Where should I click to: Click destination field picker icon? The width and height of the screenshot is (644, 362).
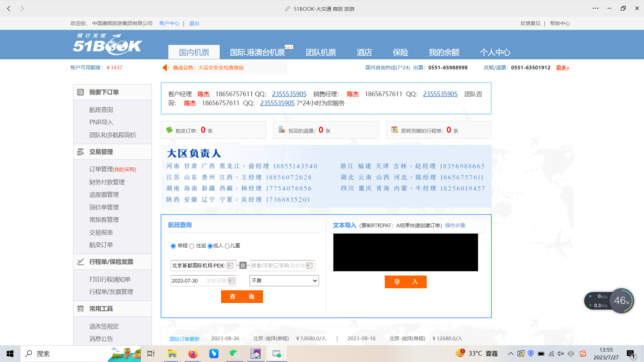pyautogui.click(x=309, y=265)
